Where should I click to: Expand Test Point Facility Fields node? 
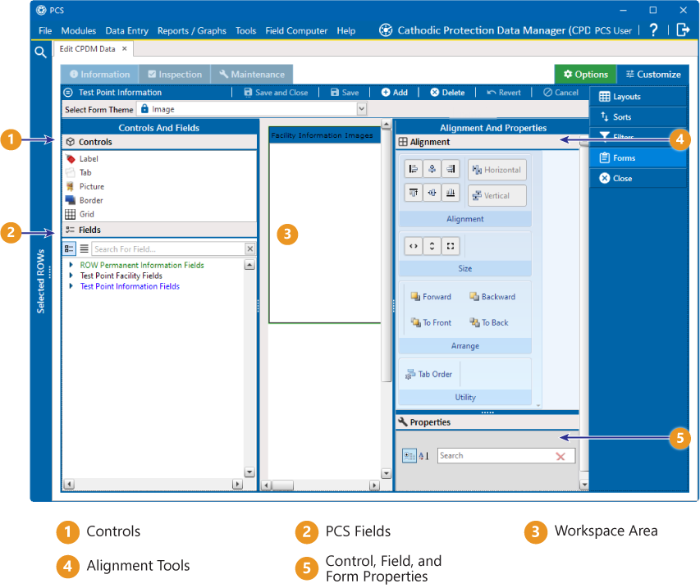(x=71, y=276)
